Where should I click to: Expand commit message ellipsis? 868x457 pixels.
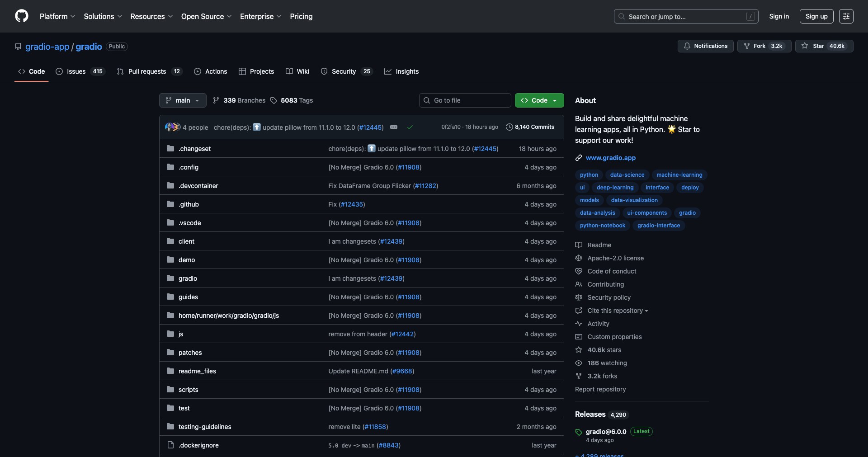394,127
